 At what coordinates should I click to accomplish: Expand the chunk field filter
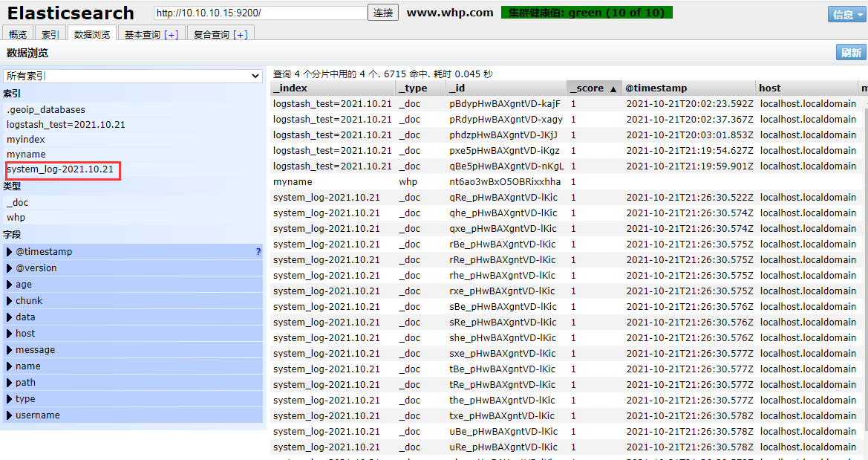coord(133,300)
